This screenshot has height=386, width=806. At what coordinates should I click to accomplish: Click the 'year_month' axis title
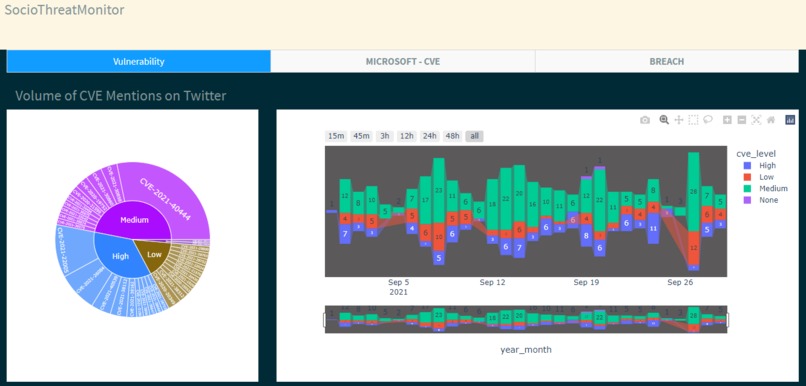tap(526, 350)
